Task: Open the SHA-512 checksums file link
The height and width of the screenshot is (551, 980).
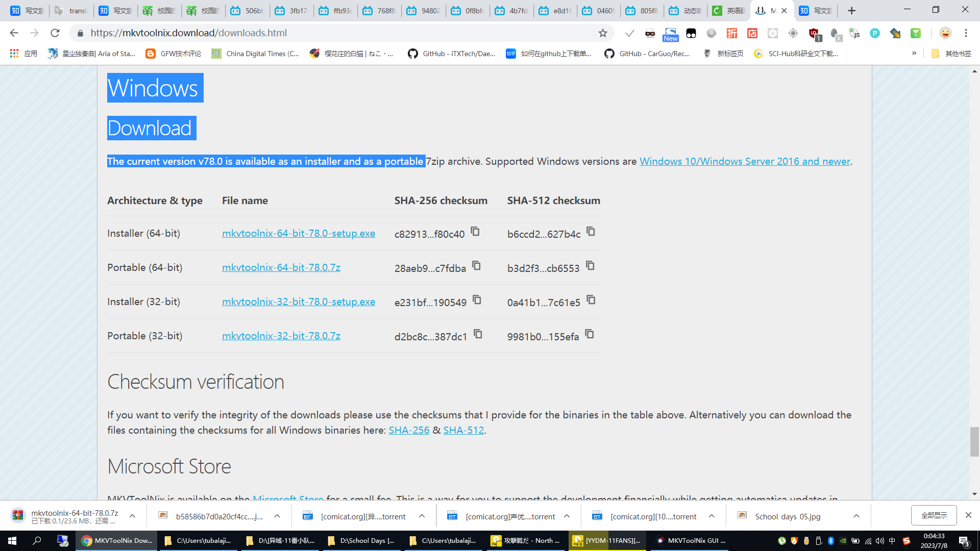Action: tap(463, 431)
